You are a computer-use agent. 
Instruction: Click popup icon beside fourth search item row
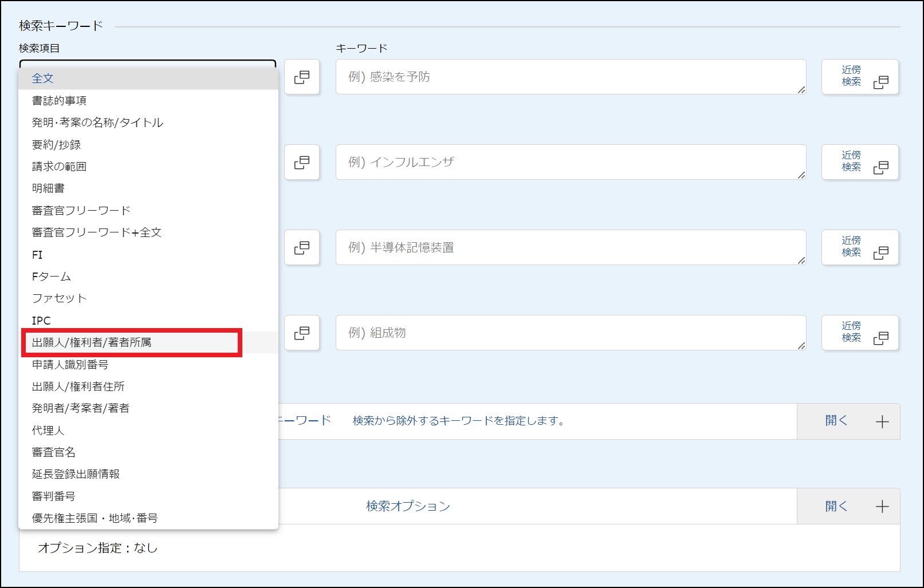[x=302, y=333]
